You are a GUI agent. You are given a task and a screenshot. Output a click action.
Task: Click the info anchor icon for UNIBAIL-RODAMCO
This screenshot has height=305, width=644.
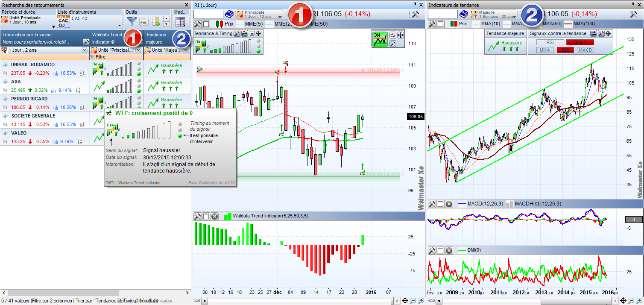tap(6, 65)
